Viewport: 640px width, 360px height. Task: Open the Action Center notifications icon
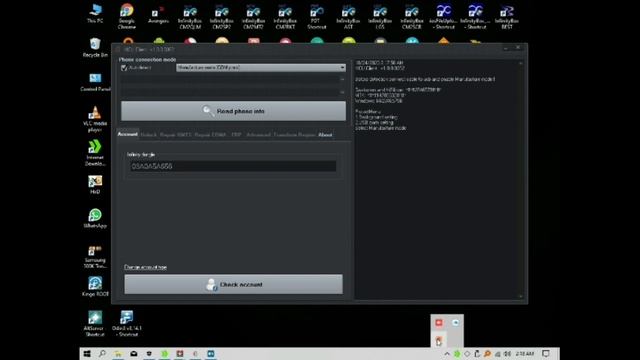(546, 354)
